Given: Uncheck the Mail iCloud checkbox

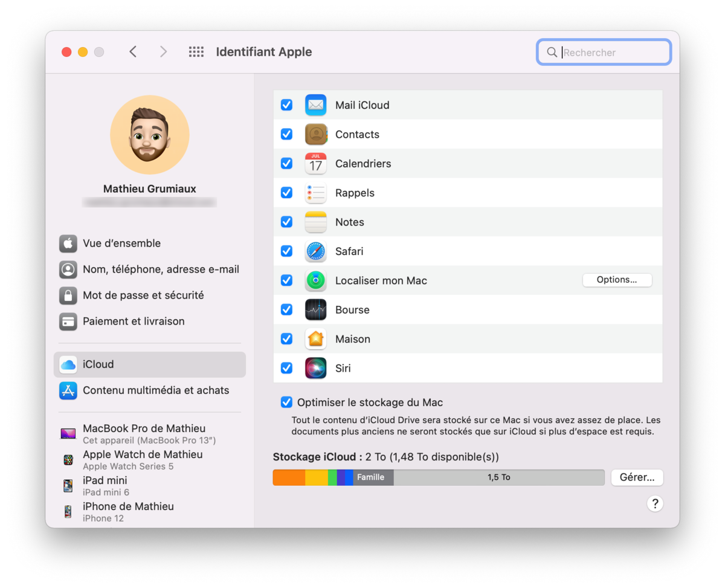Looking at the screenshot, I should (287, 105).
